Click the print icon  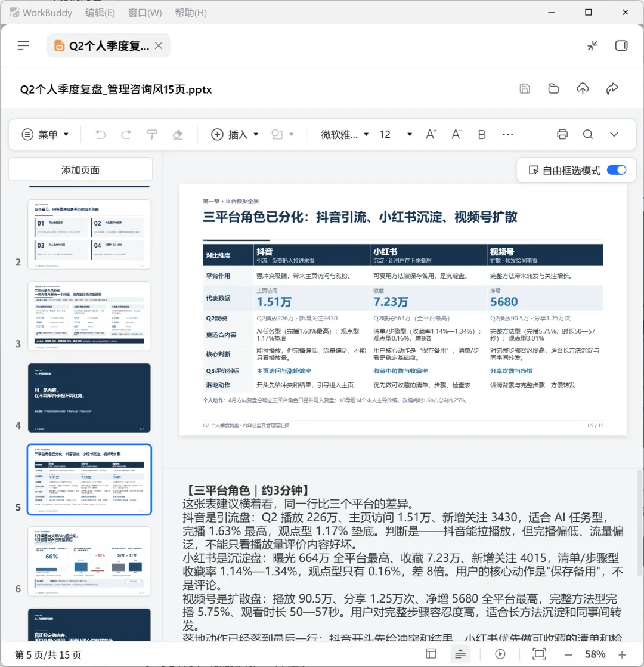coord(562,134)
